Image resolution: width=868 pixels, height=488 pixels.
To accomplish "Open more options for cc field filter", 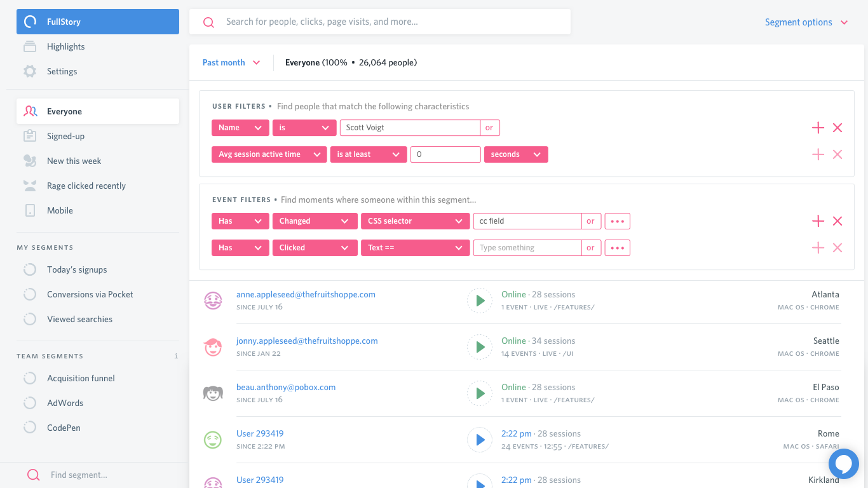I will (x=617, y=221).
